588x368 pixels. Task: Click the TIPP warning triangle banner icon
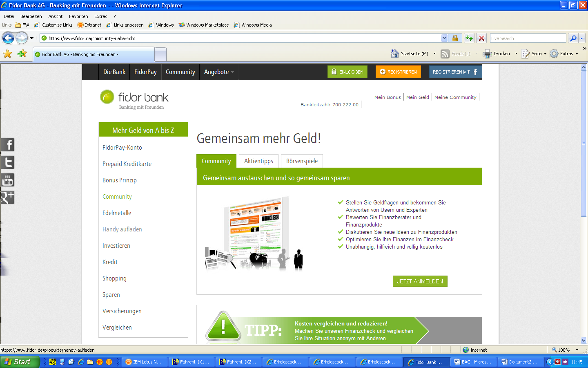(x=223, y=326)
